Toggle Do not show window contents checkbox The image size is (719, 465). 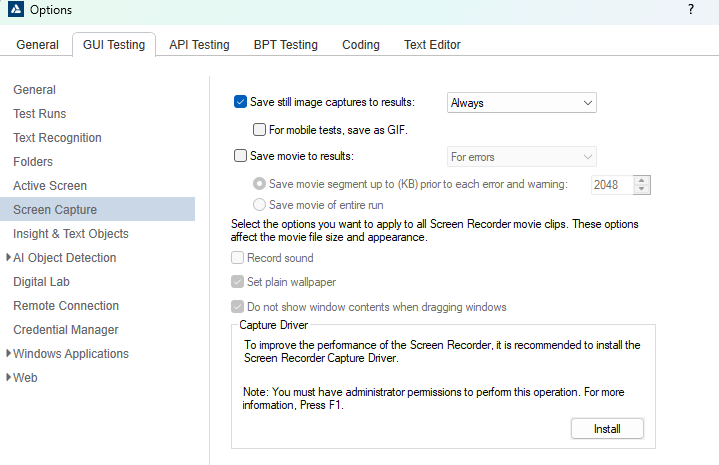coord(237,306)
